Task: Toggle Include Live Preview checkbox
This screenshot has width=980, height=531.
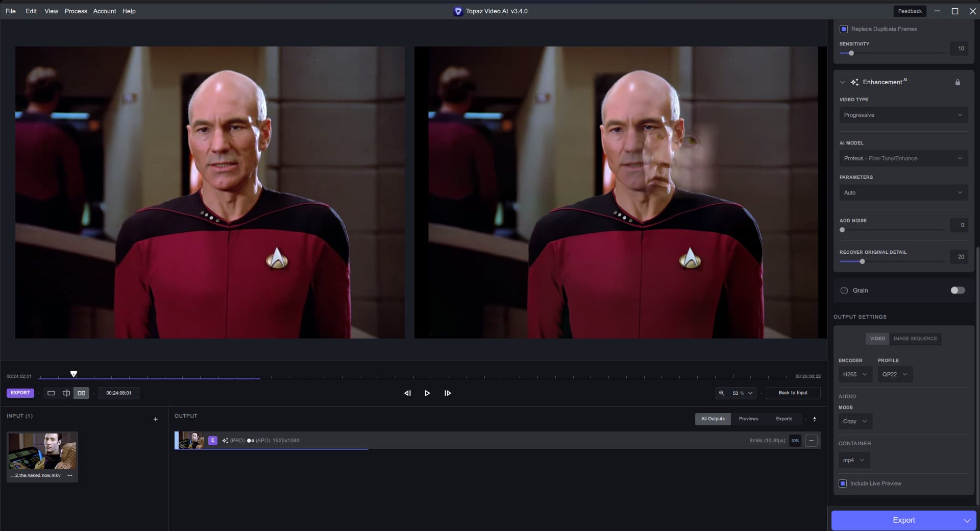Action: (843, 484)
